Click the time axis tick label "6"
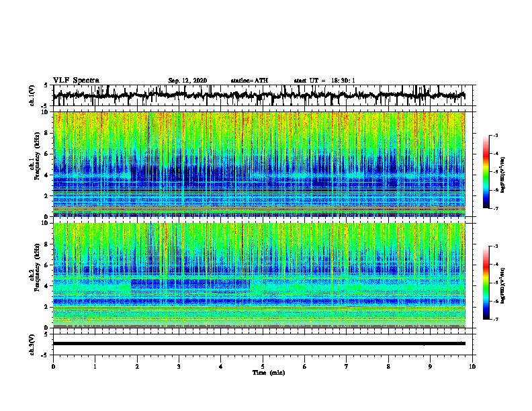Image resolution: width=532 pixels, height=411 pixels. click(x=305, y=367)
